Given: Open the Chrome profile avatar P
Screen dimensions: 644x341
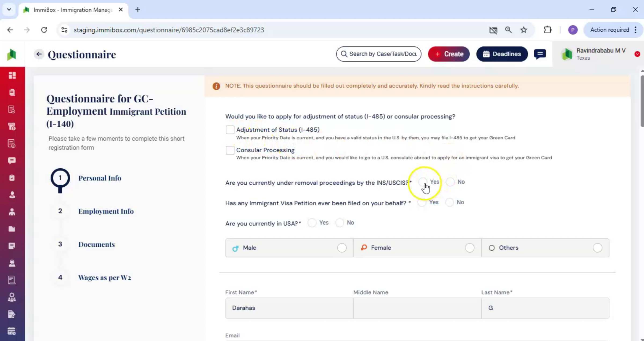Looking at the screenshot, I should click(573, 30).
